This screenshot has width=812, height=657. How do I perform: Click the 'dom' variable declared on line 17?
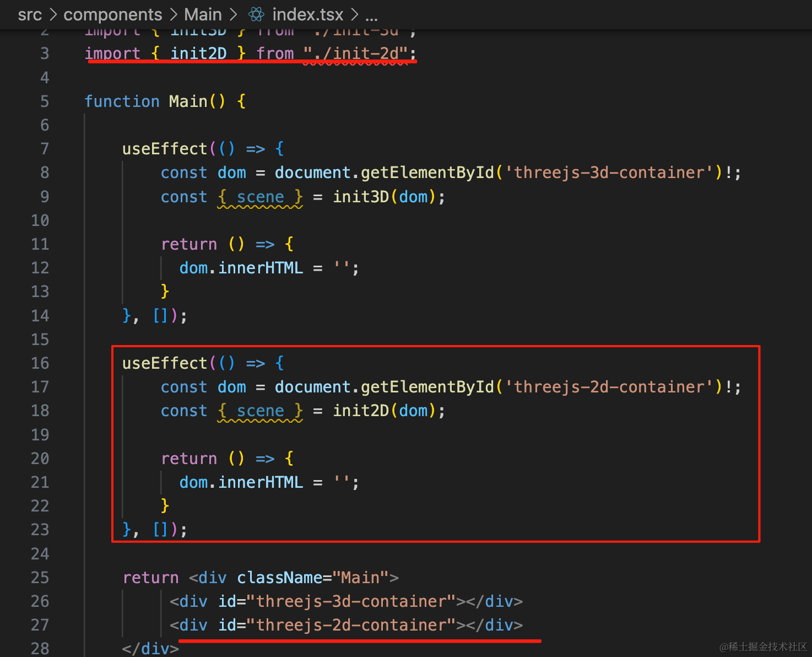pyautogui.click(x=232, y=387)
